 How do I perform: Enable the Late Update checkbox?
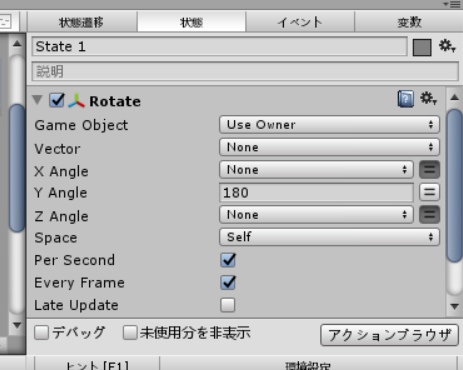(228, 305)
